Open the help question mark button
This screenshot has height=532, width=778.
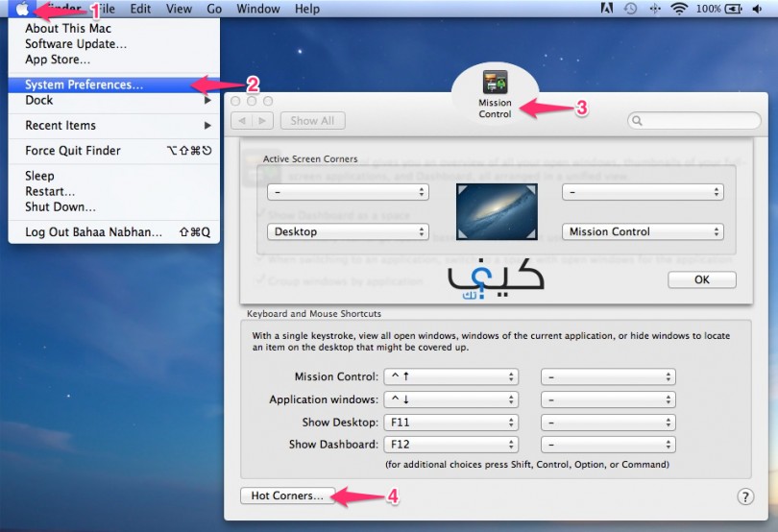point(744,496)
